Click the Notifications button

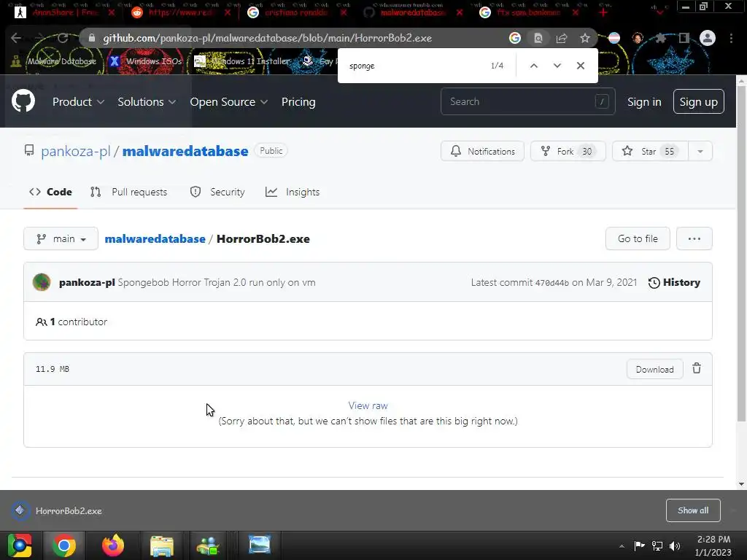[482, 152]
